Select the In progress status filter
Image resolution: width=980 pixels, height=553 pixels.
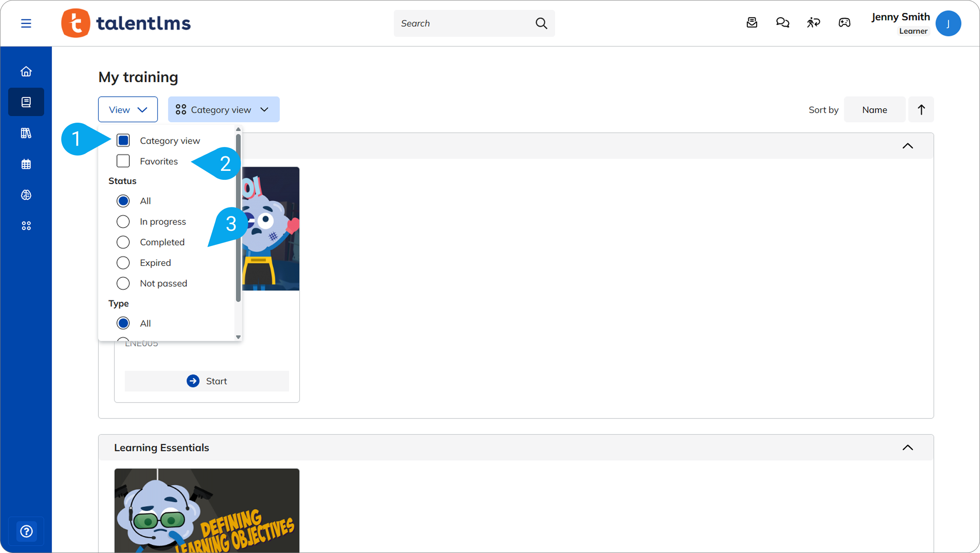point(123,221)
